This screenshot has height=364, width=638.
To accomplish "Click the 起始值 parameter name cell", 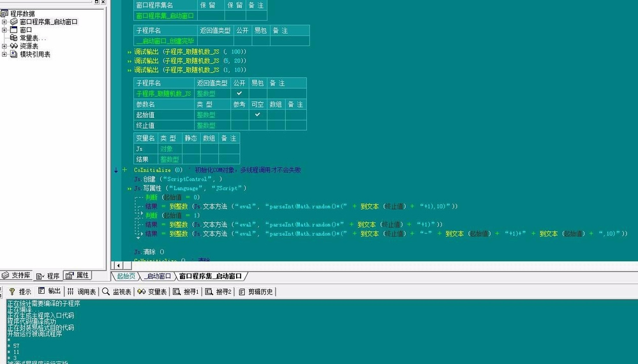I will (x=164, y=115).
